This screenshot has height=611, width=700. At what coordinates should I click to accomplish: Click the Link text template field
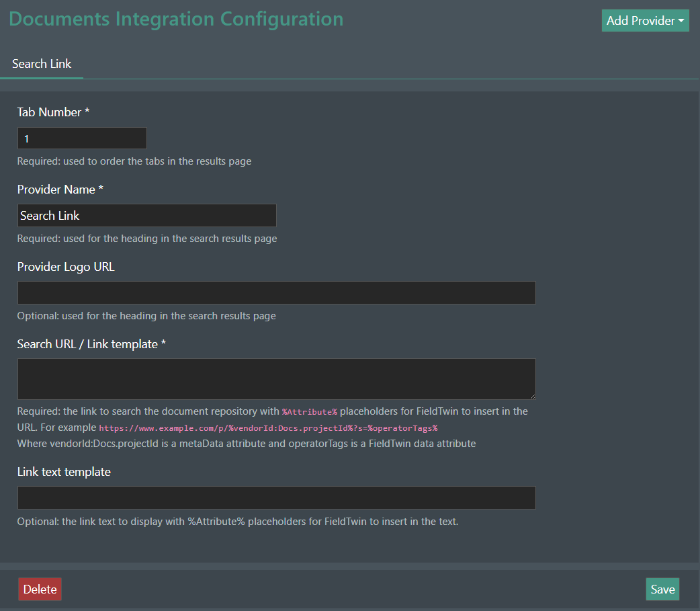tap(276, 497)
